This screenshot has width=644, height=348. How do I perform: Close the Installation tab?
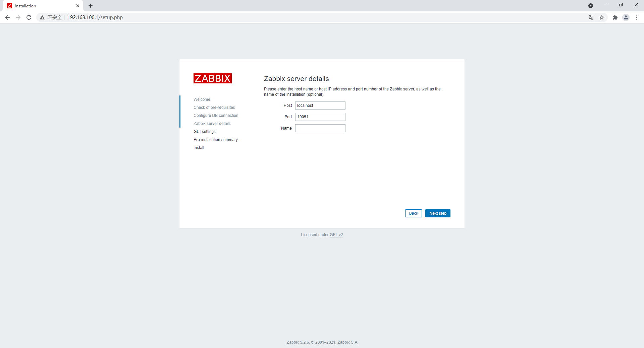coord(78,6)
